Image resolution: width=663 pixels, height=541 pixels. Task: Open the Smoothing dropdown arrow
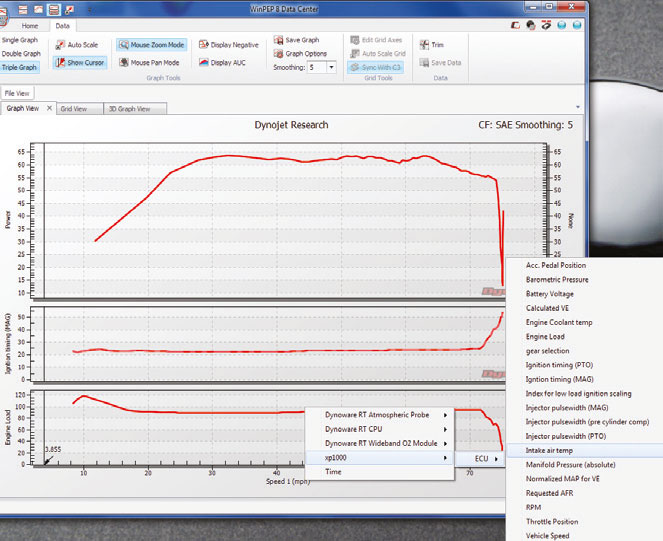(332, 67)
